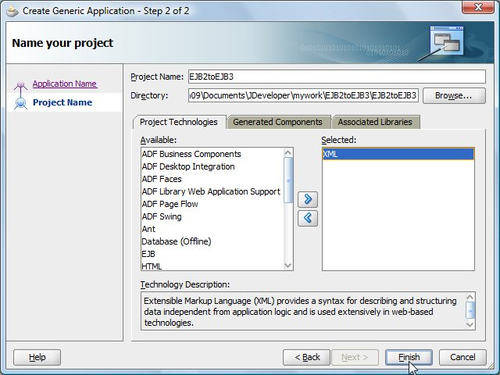The height and width of the screenshot is (375, 500).
Task: Click the Help button
Action: coord(37,357)
